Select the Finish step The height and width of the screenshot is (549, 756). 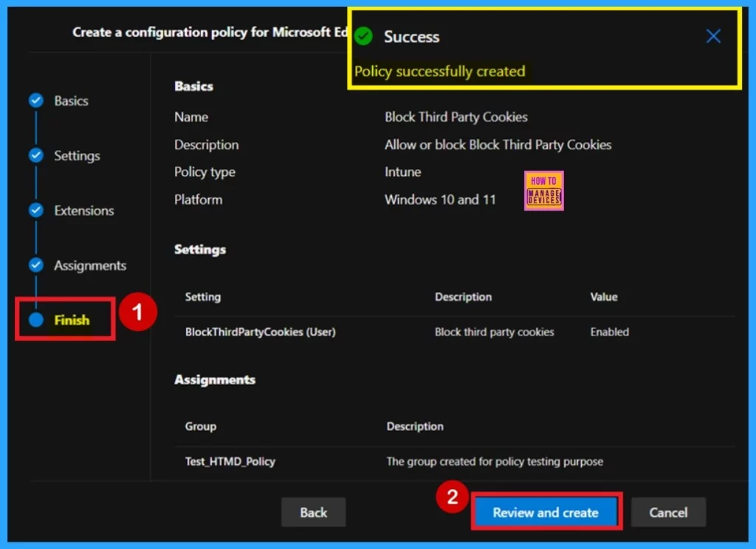[72, 321]
